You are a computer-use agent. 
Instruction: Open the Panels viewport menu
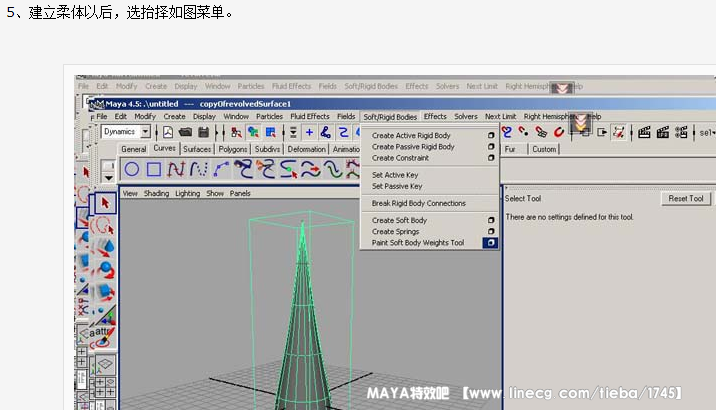point(240,193)
